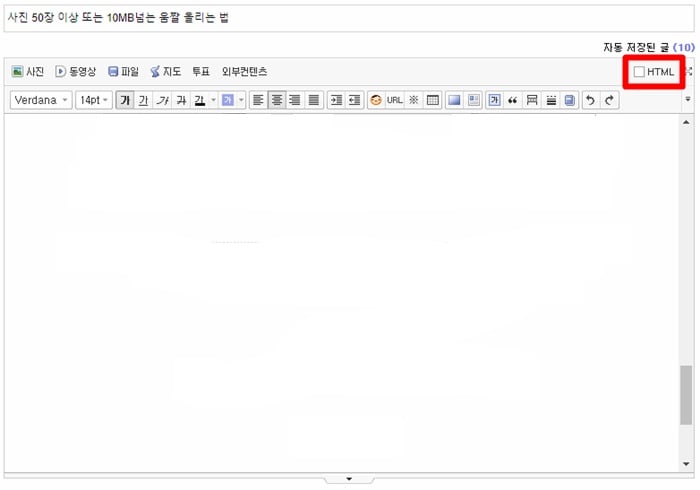Insert a URL link

tap(395, 100)
